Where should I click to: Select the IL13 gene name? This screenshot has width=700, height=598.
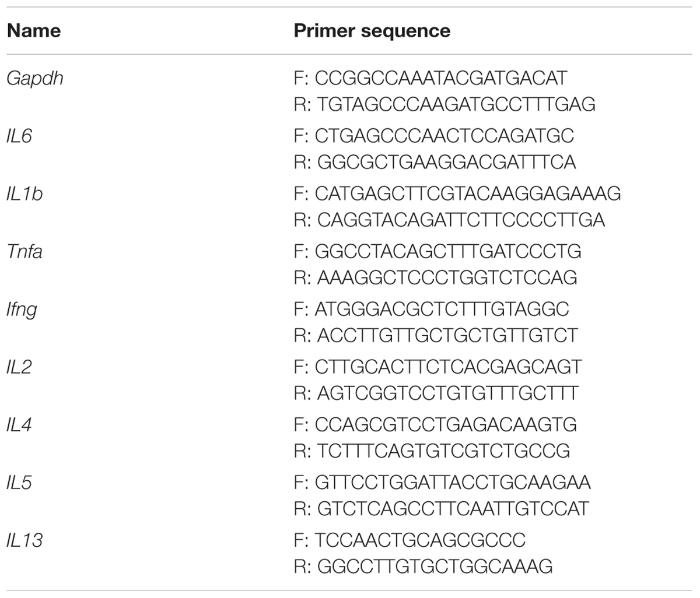24,540
